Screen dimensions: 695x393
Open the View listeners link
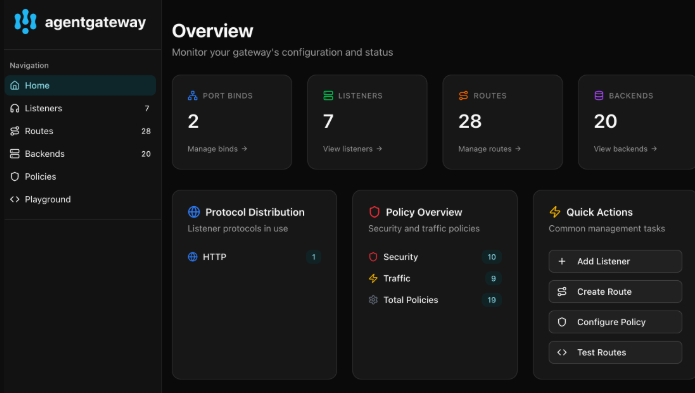pos(352,149)
